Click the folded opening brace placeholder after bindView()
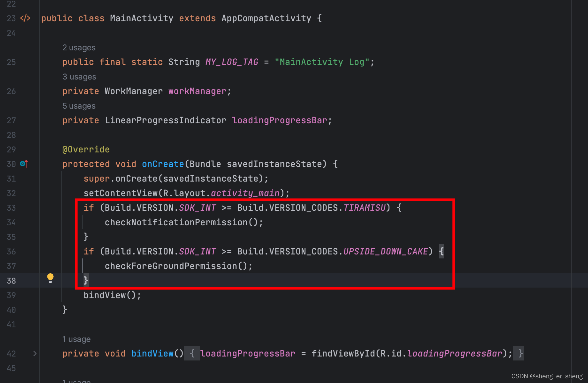 192,354
